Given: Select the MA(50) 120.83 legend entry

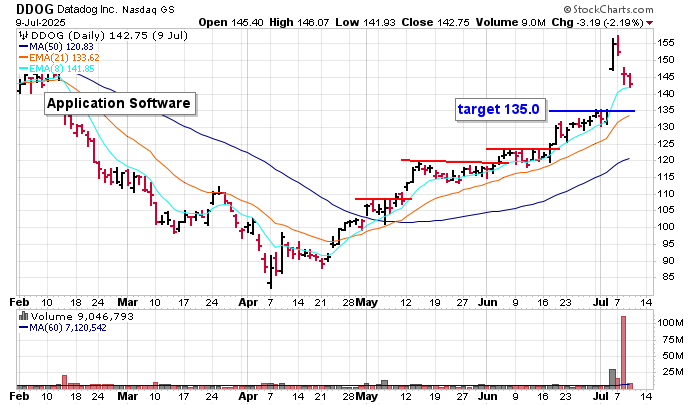Looking at the screenshot, I should coord(56,47).
